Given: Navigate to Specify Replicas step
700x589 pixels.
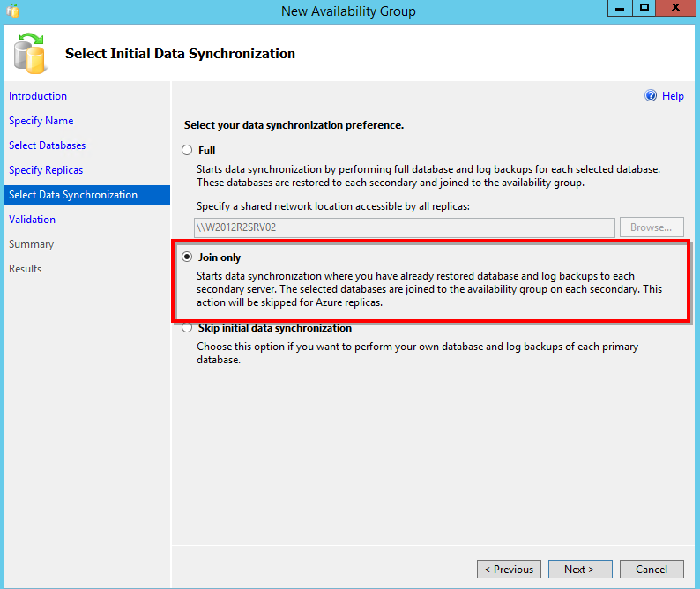Looking at the screenshot, I should point(46,170).
